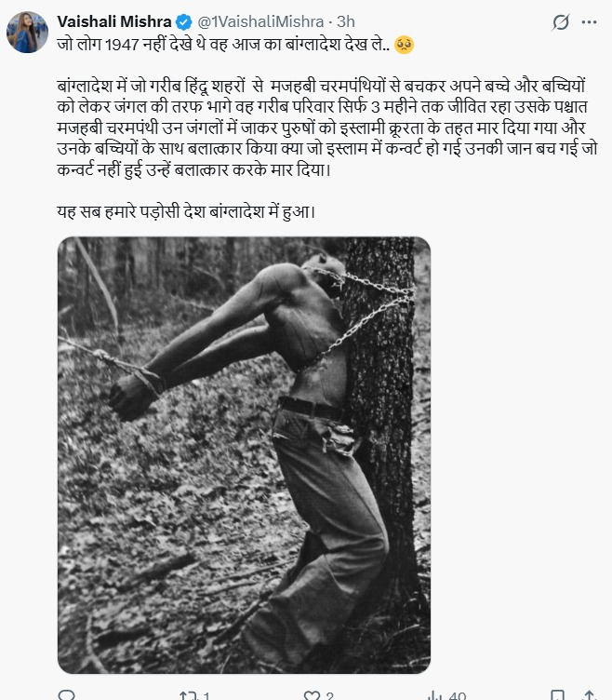612x700 pixels.
Task: Bookmark the post with the bookmark icon
Action: pyautogui.click(x=557, y=695)
